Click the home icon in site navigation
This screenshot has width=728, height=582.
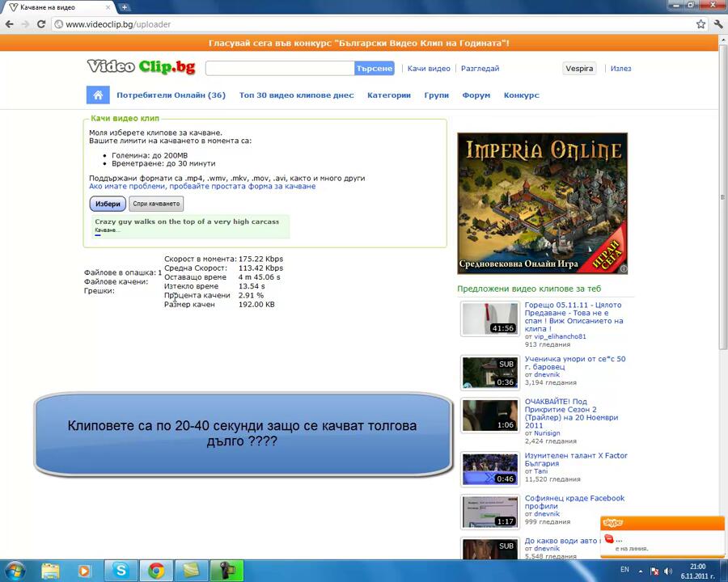(97, 95)
